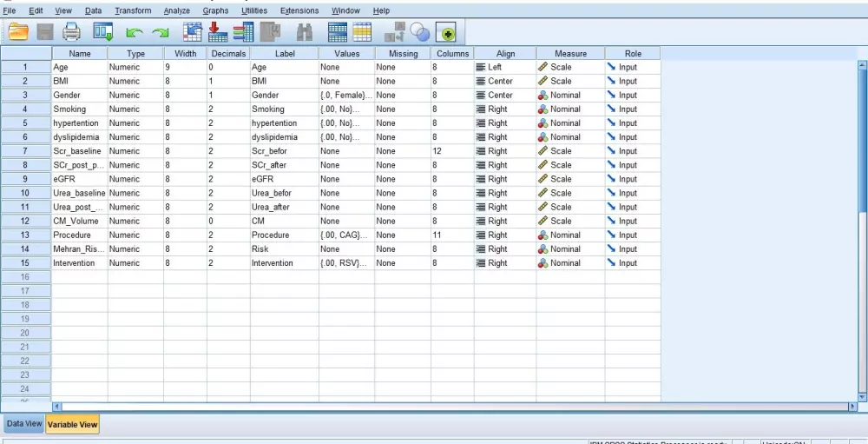Screen dimensions: 868x444
Task: Click the Decimals column header
Action: pyautogui.click(x=228, y=54)
